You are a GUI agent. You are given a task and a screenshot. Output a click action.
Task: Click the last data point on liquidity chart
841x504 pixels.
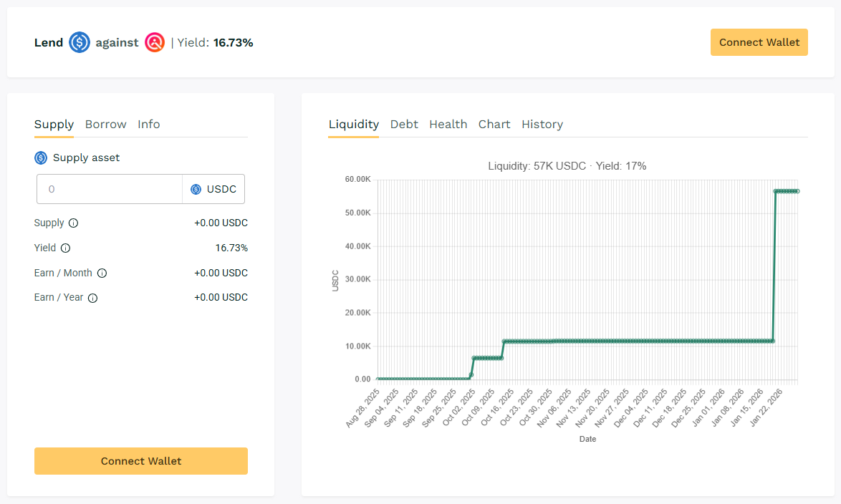[797, 191]
